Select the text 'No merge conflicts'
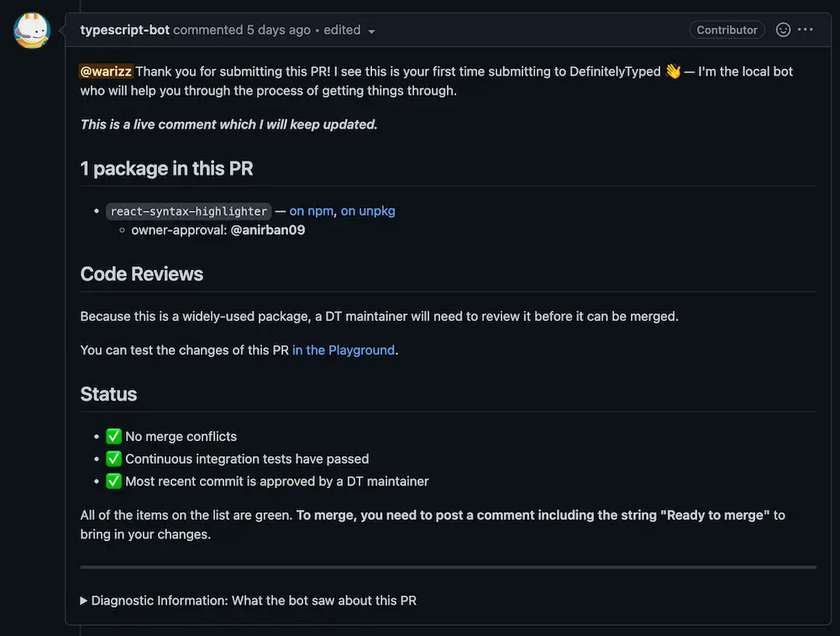This screenshot has width=840, height=636. pyautogui.click(x=181, y=436)
